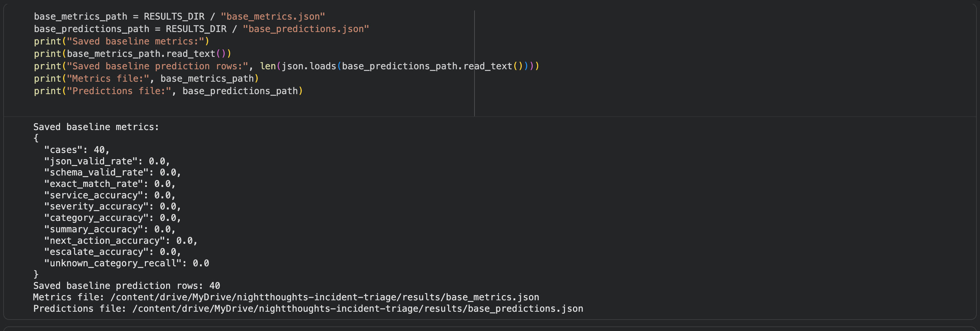Click the print "Saved baseline metrics:" code line
980x331 pixels.
pos(121,41)
